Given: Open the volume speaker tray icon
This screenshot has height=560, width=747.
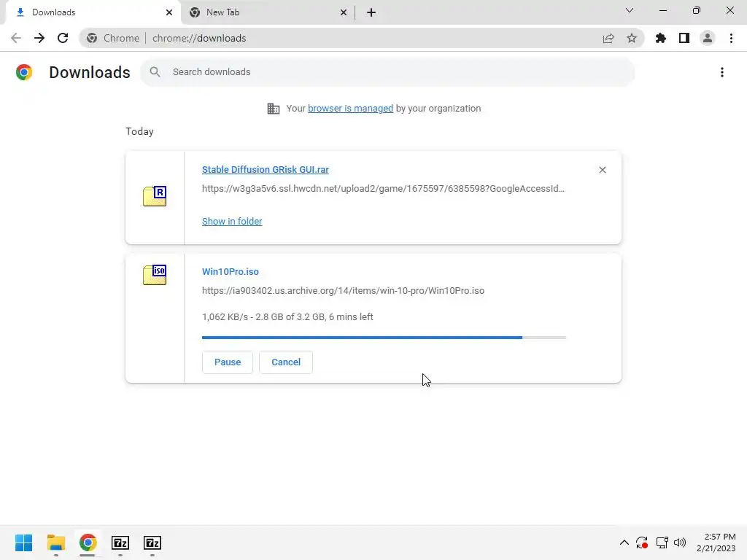Looking at the screenshot, I should tap(680, 542).
